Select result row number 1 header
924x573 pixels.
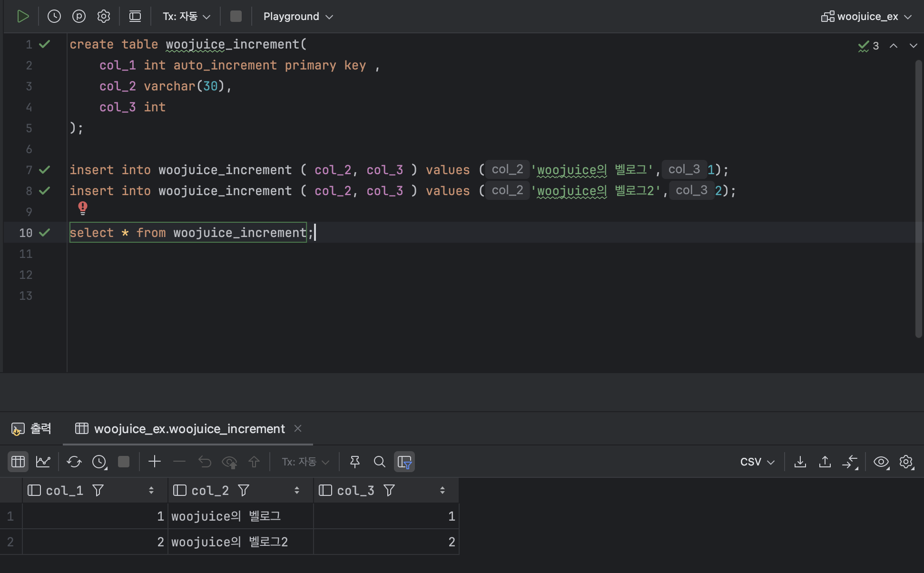click(x=10, y=516)
